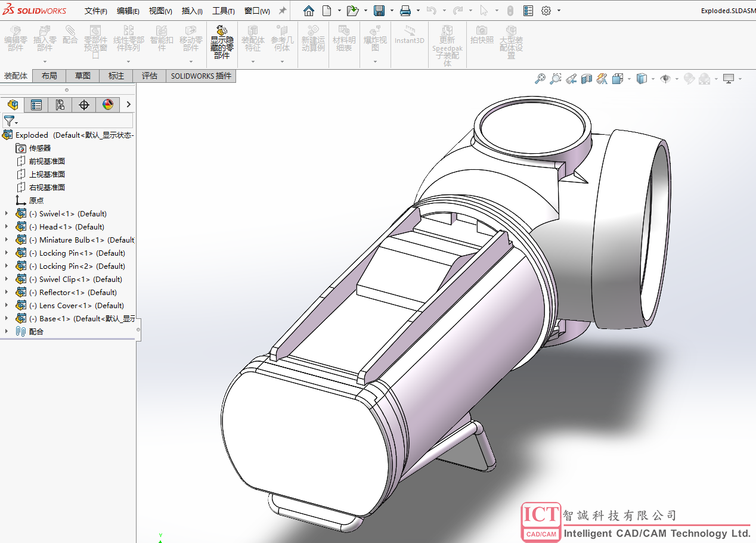Screen dimensions: 756x543
Task: Open the PropertyManager tab icon
Action: [36, 105]
